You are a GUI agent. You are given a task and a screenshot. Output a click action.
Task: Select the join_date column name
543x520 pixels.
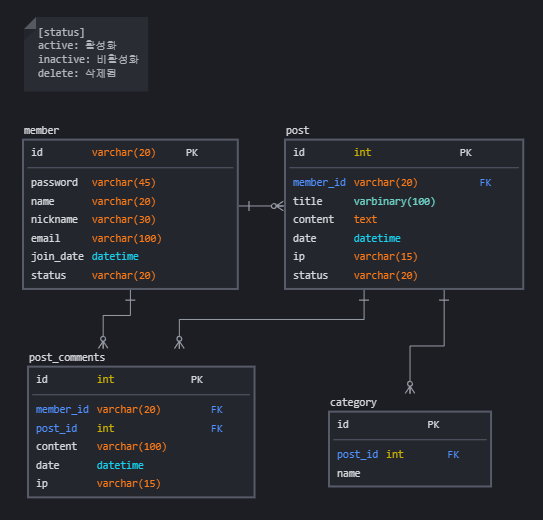[x=57, y=257]
